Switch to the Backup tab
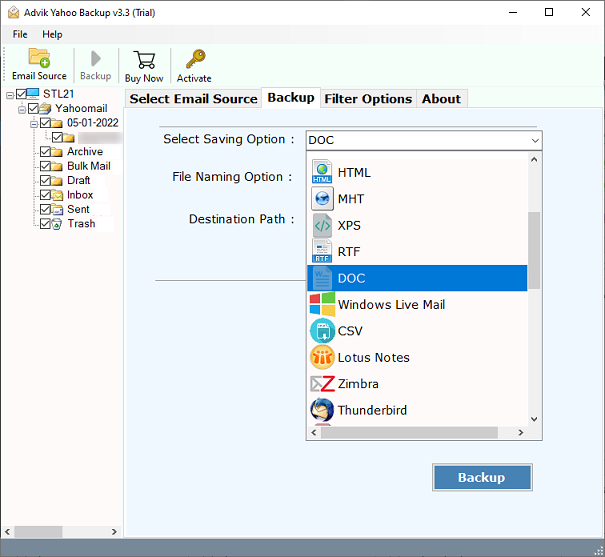Screen dimensions: 605x557 coord(291,98)
